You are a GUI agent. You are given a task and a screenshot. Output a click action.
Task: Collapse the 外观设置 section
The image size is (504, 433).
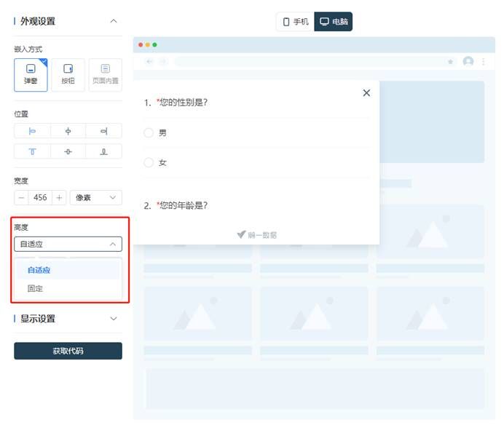[x=114, y=21]
